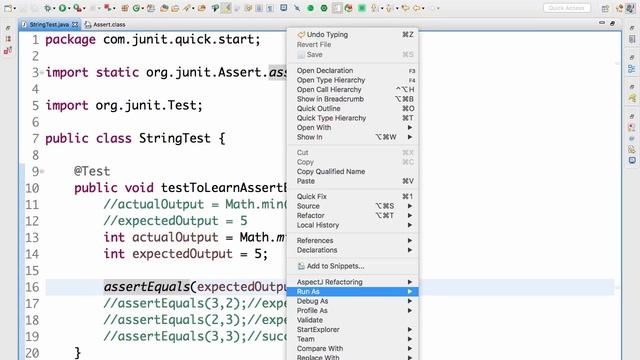
Task: Click the Open Perspective icon
Action: [x=605, y=8]
